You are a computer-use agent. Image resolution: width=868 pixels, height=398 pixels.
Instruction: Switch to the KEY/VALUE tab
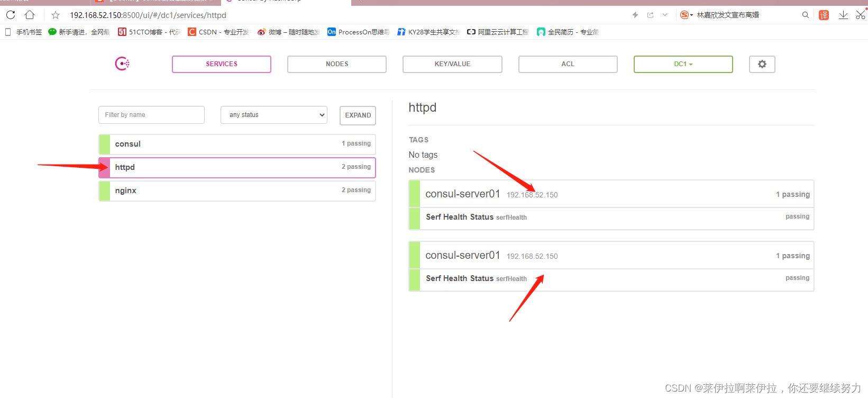[x=452, y=64]
